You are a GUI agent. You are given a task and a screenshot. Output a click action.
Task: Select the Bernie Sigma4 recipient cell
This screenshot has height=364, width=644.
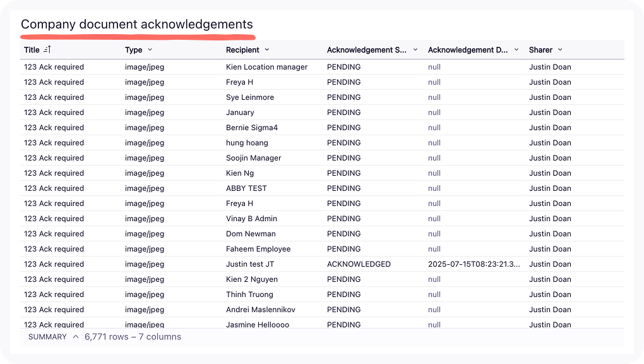pyautogui.click(x=252, y=128)
